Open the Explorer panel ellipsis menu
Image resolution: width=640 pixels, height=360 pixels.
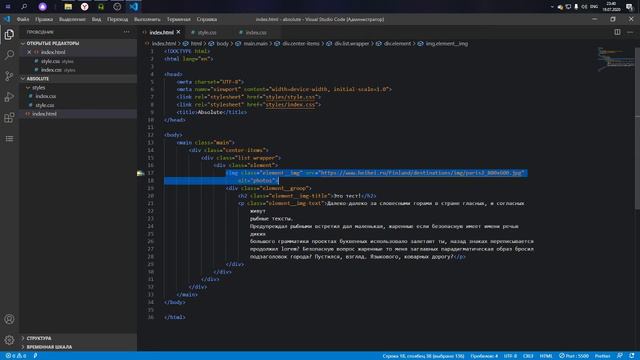point(127,32)
